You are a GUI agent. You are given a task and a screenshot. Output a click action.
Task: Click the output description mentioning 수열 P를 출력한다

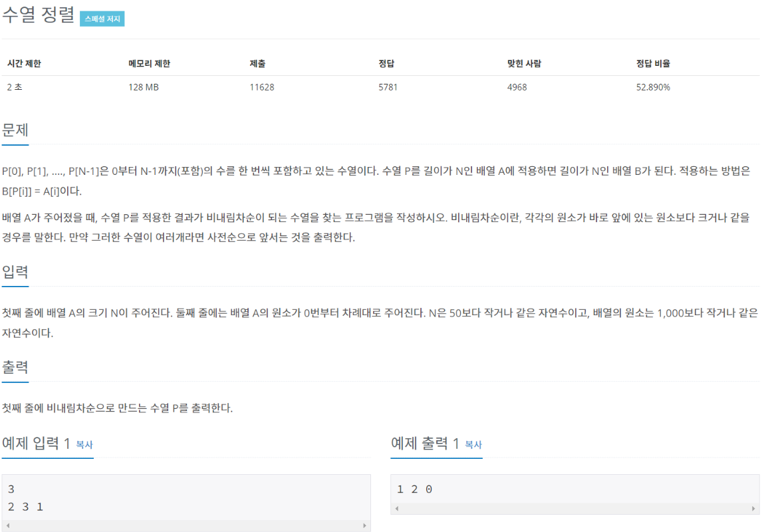pyautogui.click(x=117, y=408)
